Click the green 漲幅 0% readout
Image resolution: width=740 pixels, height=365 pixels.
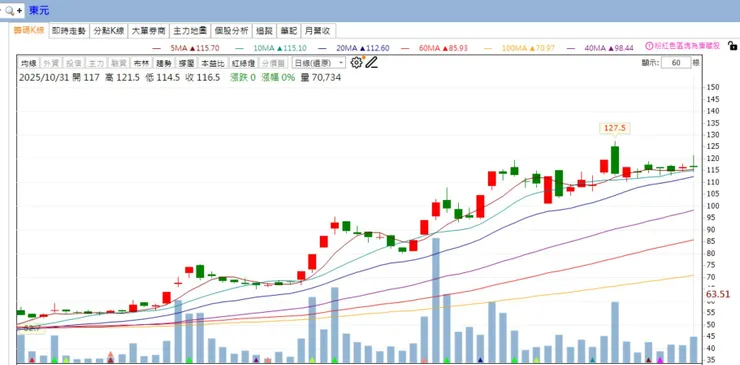click(278, 78)
